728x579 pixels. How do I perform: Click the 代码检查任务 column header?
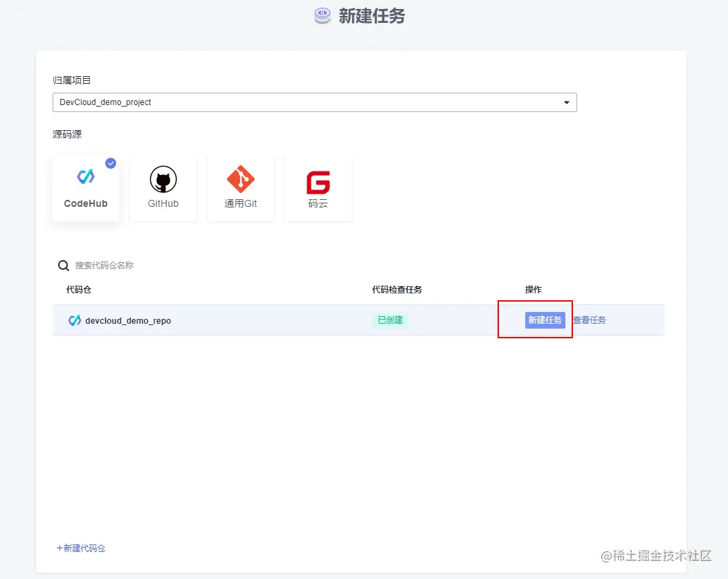coord(397,289)
